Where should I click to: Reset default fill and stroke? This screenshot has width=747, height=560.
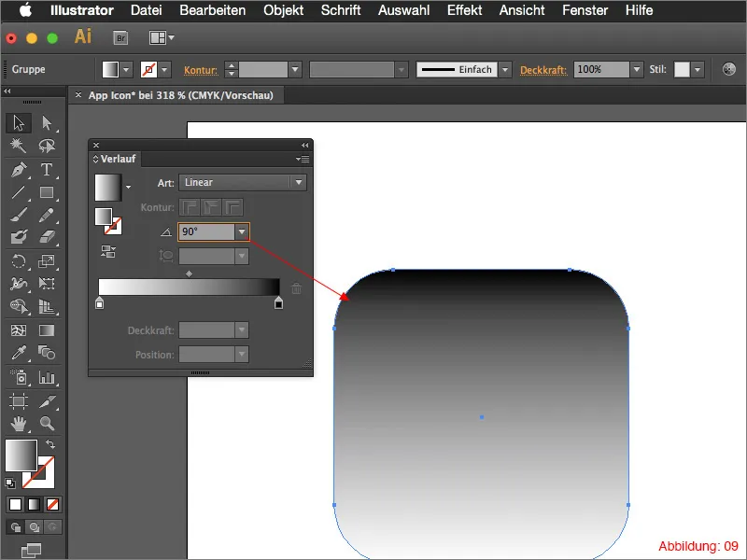[x=10, y=483]
